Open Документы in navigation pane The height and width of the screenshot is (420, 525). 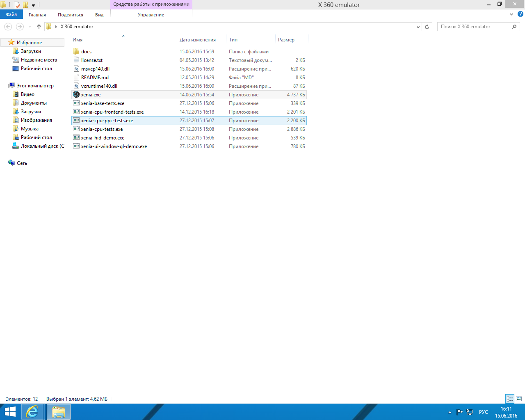click(34, 103)
